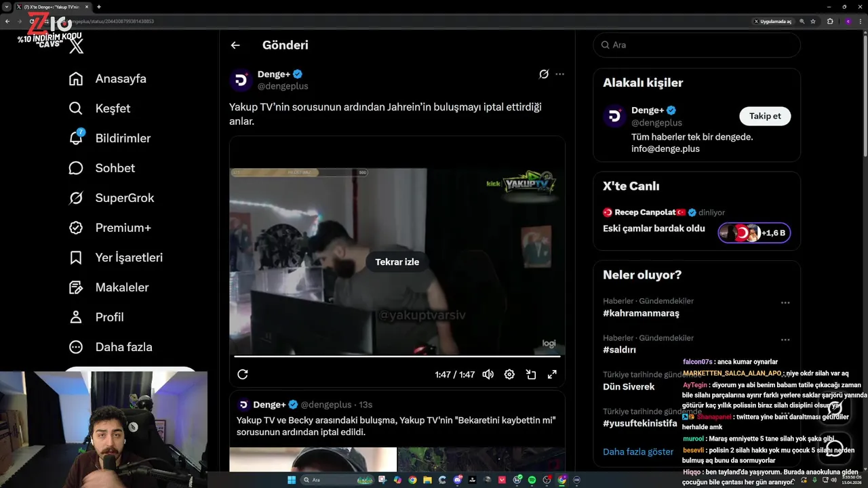This screenshot has width=868, height=488.
Task: Open Chrome from the taskbar
Action: [x=412, y=480]
